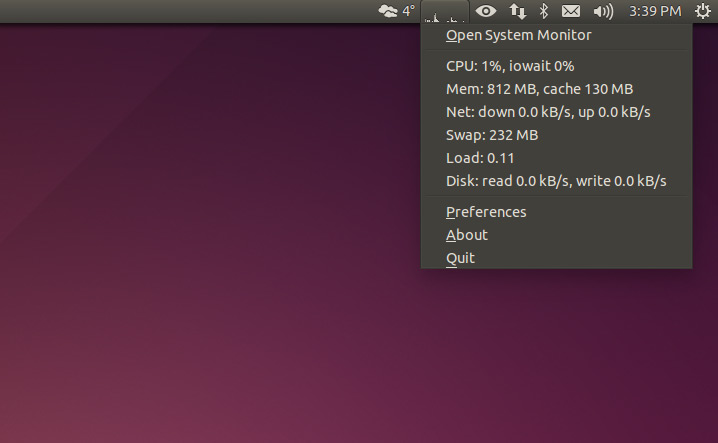718x443 pixels.
Task: Open the eye icon indicator in panel
Action: (x=486, y=11)
